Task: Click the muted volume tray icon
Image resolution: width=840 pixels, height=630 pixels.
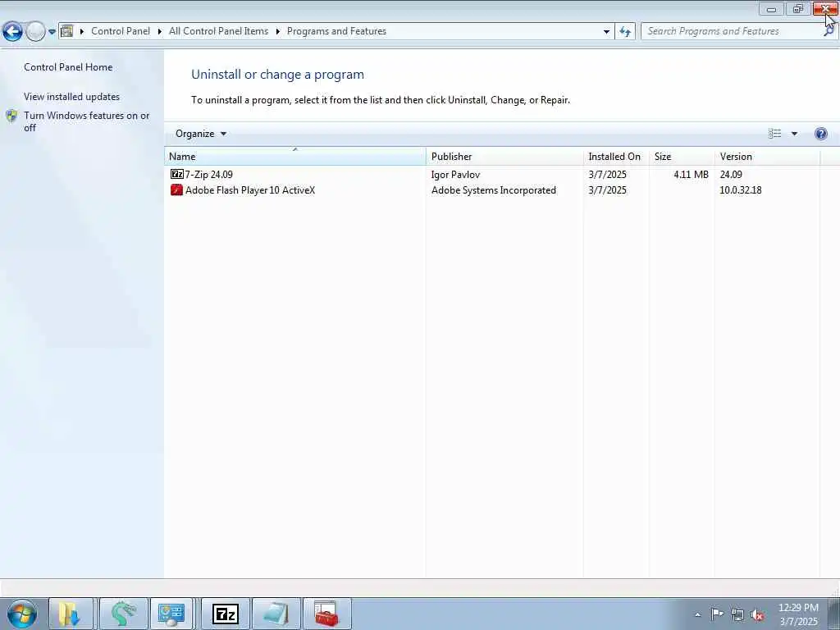Action: coord(757,615)
